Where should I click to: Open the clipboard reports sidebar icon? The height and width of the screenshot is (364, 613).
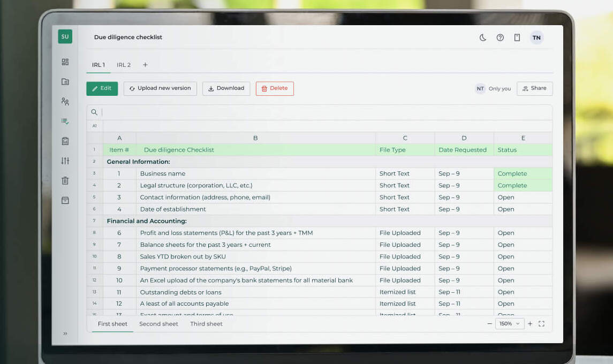click(x=65, y=141)
